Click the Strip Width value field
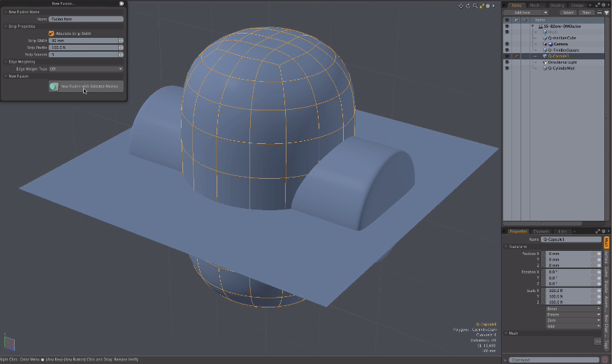Image resolution: width=612 pixels, height=364 pixels. click(83, 41)
